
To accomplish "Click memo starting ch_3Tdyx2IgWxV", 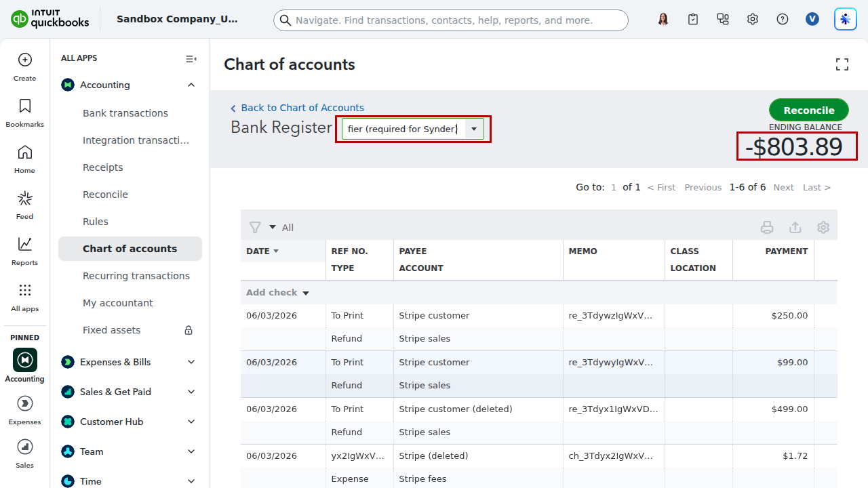I will click(x=611, y=456).
